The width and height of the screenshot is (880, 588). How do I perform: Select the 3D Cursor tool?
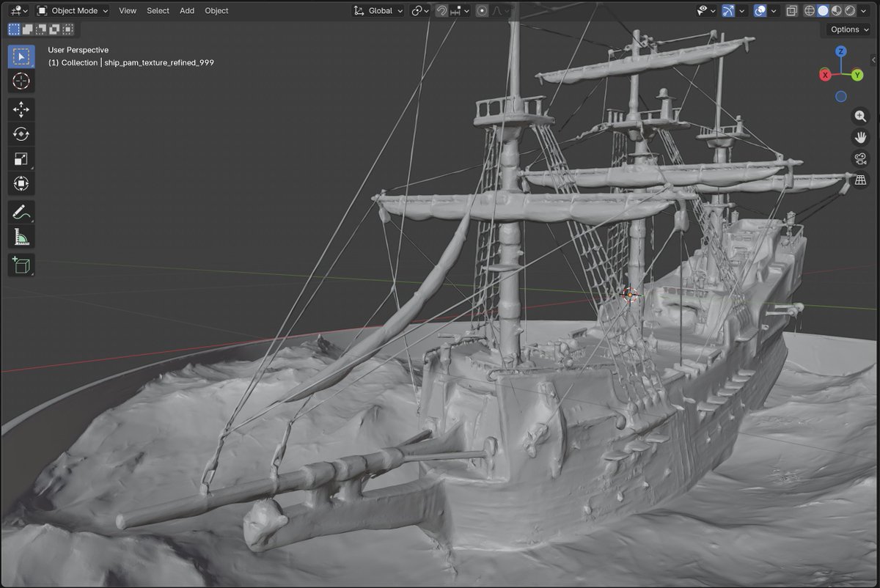[x=21, y=81]
